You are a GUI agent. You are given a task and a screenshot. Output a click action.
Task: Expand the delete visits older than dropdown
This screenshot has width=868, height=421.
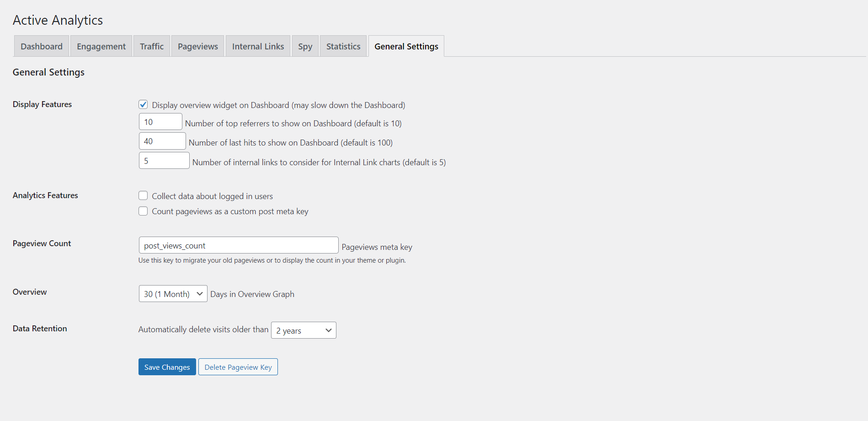pyautogui.click(x=304, y=330)
